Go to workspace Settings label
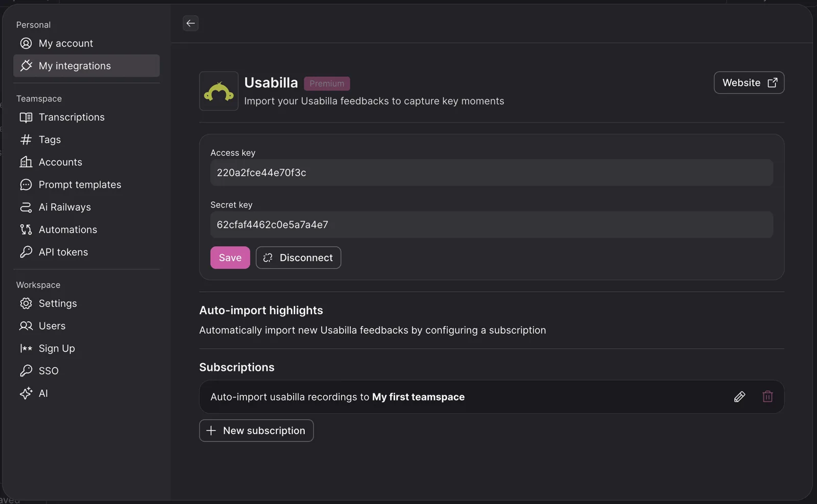 (58, 304)
